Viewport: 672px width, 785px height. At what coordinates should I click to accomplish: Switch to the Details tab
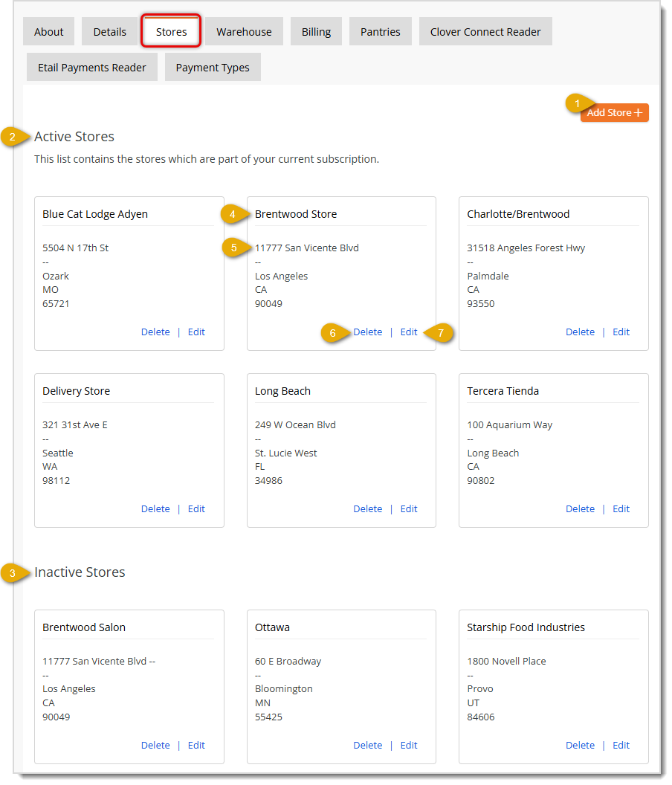pyautogui.click(x=110, y=31)
